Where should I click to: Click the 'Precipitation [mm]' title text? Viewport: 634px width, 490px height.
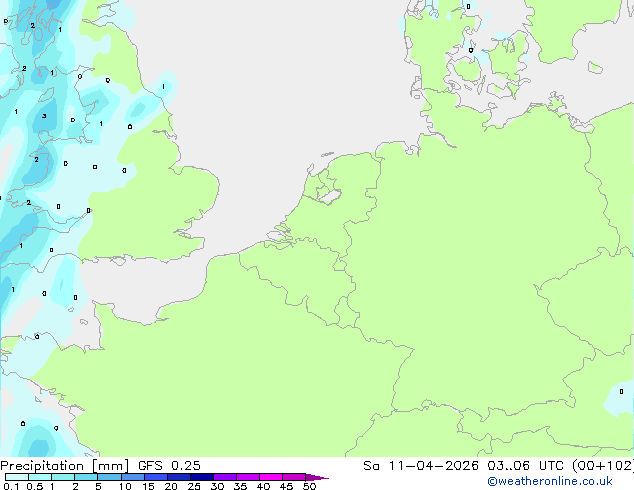(x=64, y=466)
